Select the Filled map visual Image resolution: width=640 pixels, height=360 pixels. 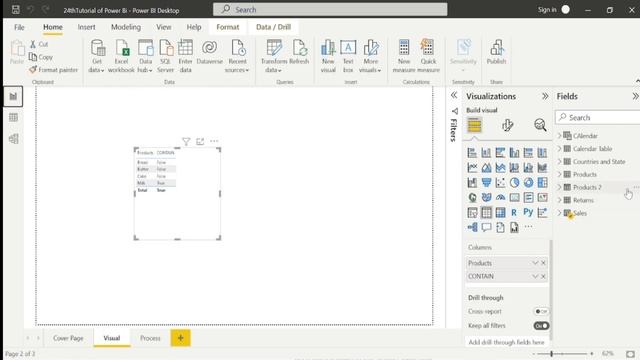(486, 198)
